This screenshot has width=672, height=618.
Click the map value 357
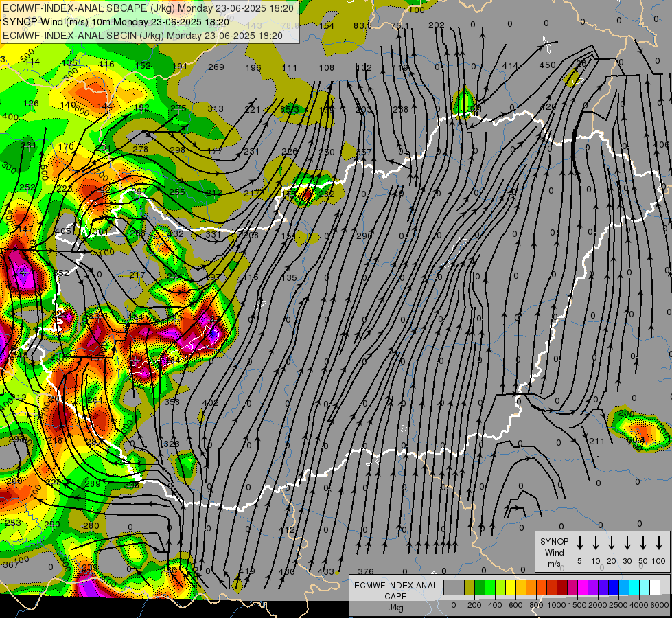[364, 152]
